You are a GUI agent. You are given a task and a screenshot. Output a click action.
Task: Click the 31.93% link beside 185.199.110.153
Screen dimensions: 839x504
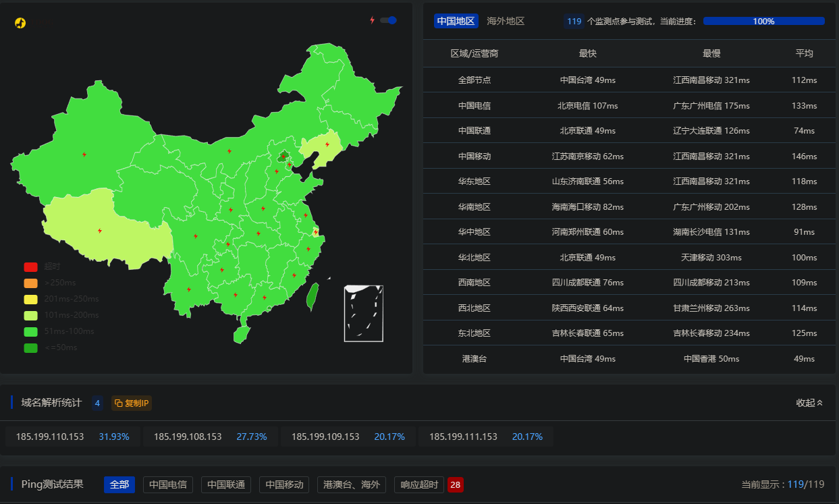(113, 436)
